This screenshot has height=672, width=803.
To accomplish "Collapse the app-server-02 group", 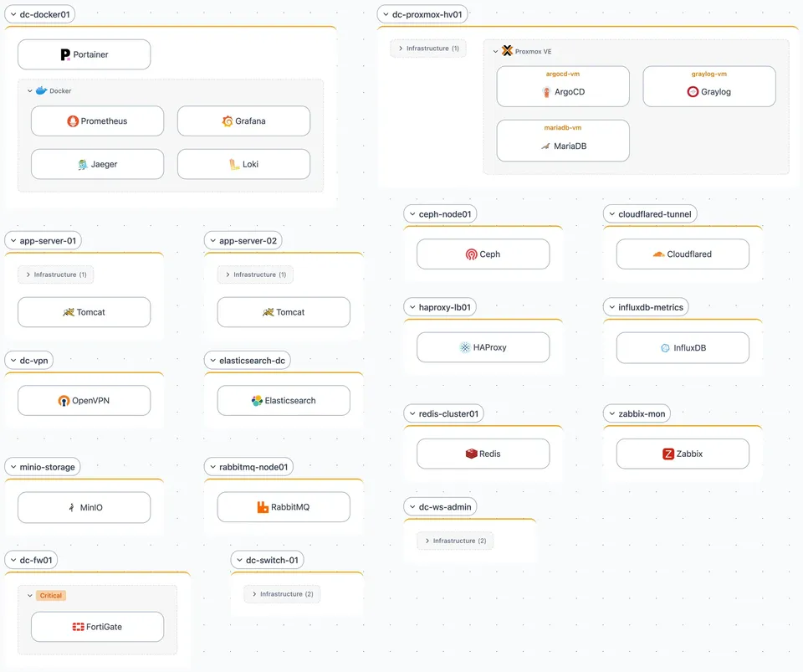I will click(213, 241).
